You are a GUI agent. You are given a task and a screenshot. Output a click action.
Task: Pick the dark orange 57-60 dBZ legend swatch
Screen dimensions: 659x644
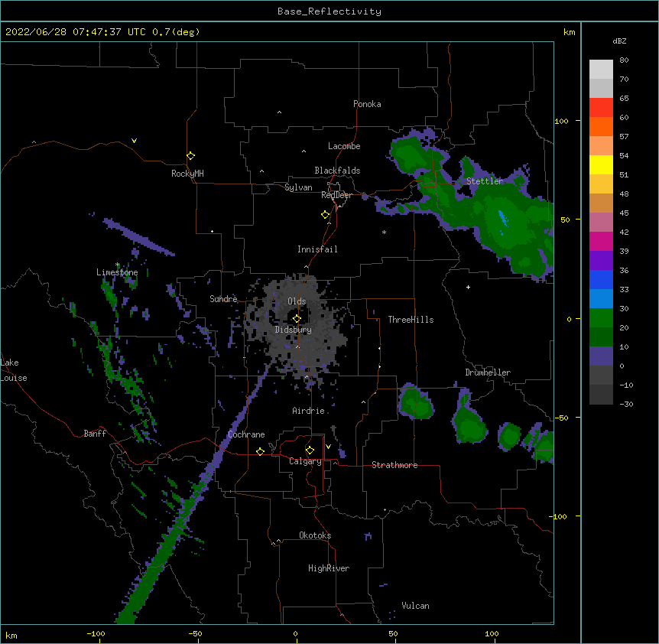601,126
